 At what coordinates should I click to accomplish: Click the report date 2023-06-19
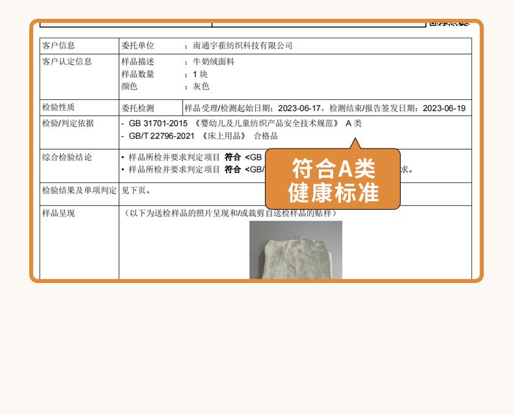click(444, 108)
